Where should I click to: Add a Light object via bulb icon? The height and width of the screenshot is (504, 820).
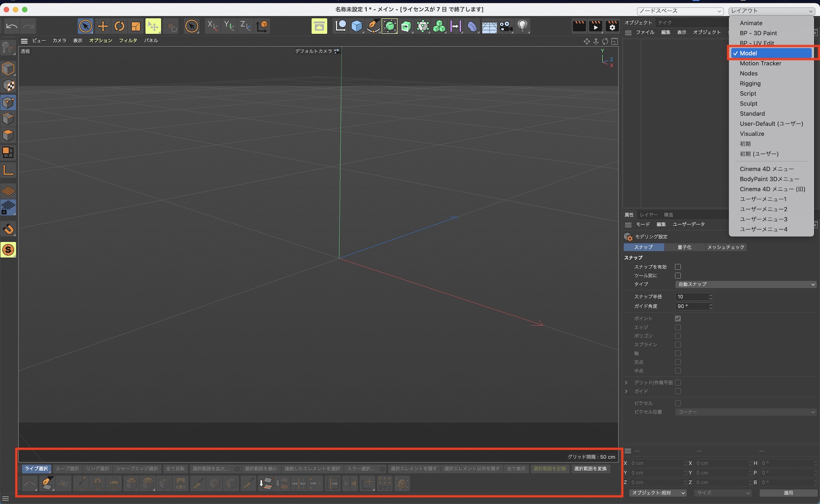pos(522,27)
